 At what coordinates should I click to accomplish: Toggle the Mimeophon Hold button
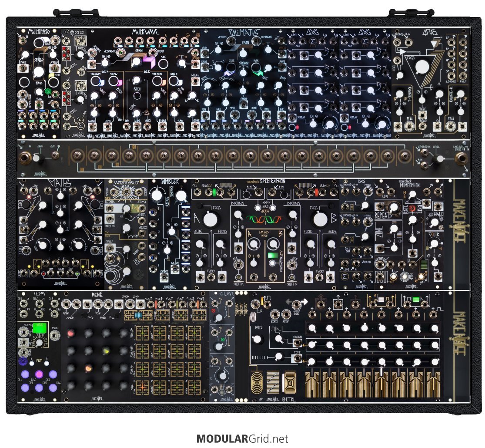[x=404, y=276]
